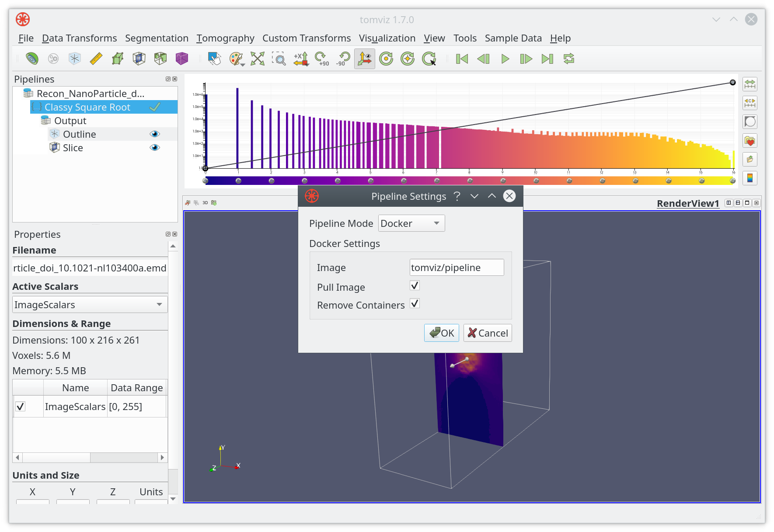Open the Tomography menu
Image resolution: width=774 pixels, height=532 pixels.
(x=225, y=38)
